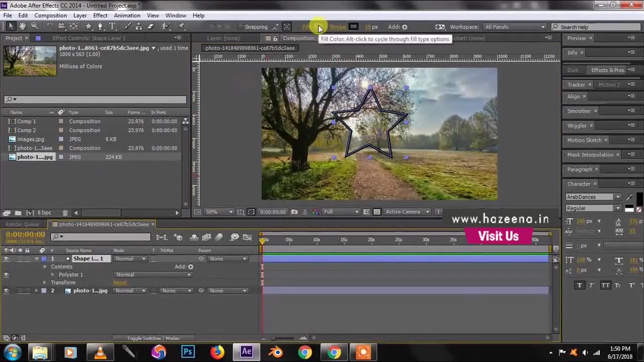644x362 pixels.
Task: Click the grid and guide options icon
Action: click(241, 212)
